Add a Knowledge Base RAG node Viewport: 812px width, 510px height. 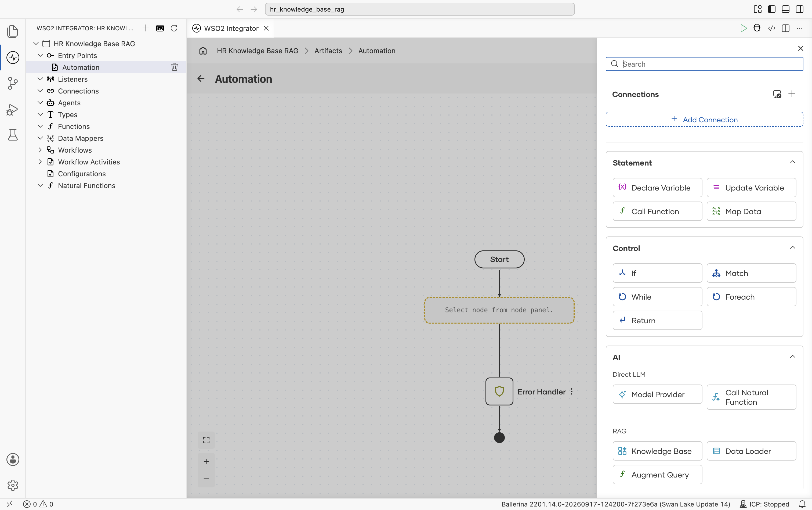click(657, 451)
